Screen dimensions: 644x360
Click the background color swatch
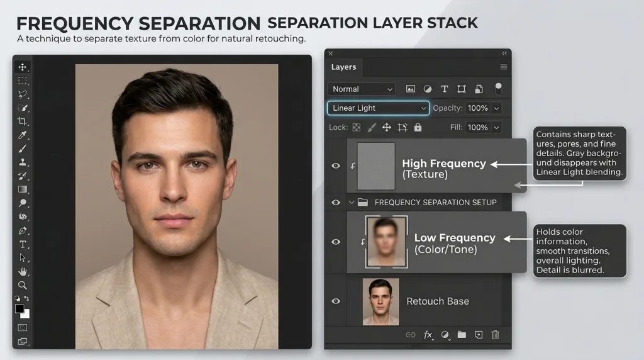coord(26,315)
